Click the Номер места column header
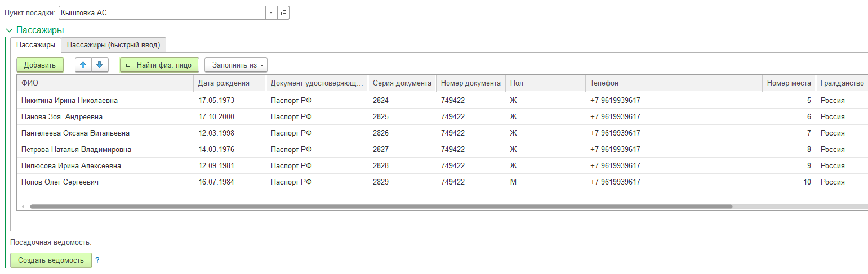The image size is (868, 274). point(789,83)
